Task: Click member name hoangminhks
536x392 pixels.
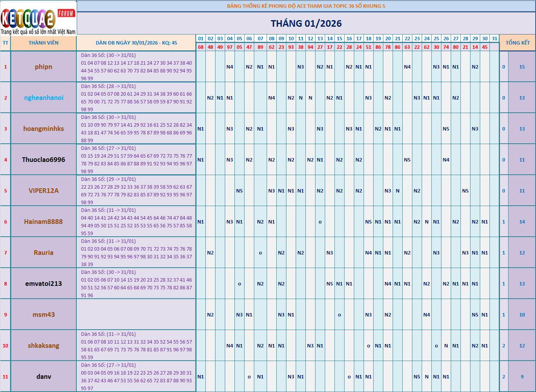Action: [x=43, y=129]
